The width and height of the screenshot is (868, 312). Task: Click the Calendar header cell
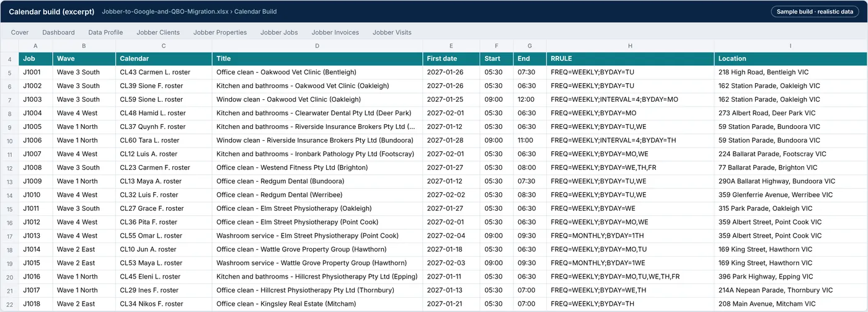coord(164,59)
